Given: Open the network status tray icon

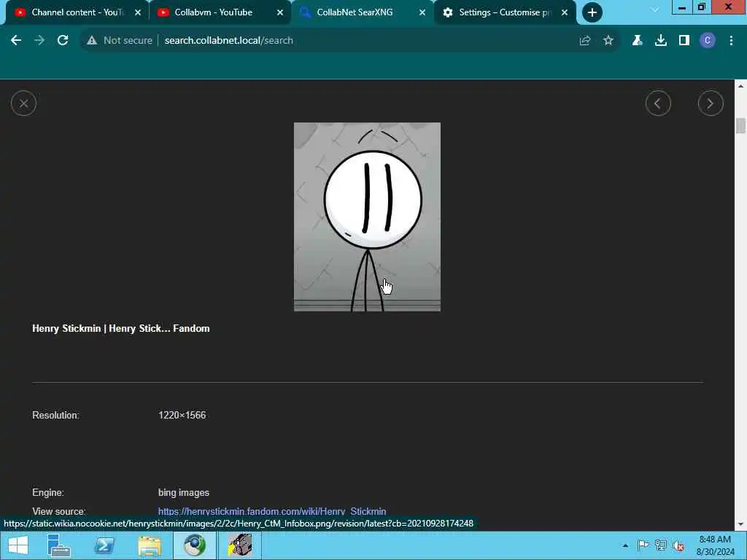Looking at the screenshot, I should tap(660, 545).
